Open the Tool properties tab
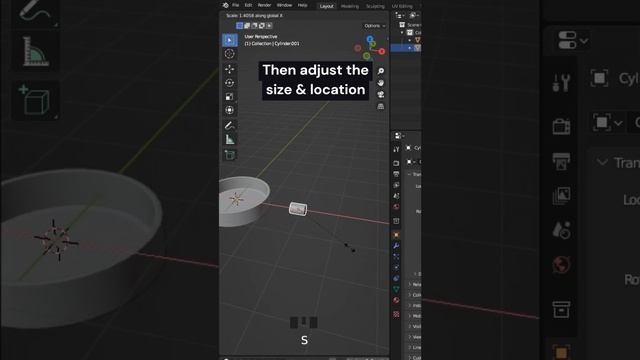 [396, 150]
